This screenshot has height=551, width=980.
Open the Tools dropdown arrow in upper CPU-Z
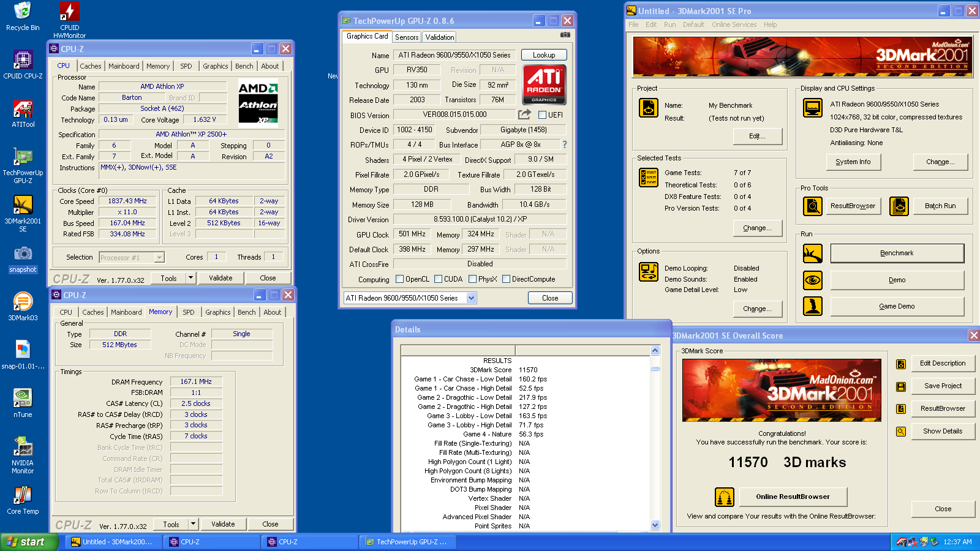(190, 278)
